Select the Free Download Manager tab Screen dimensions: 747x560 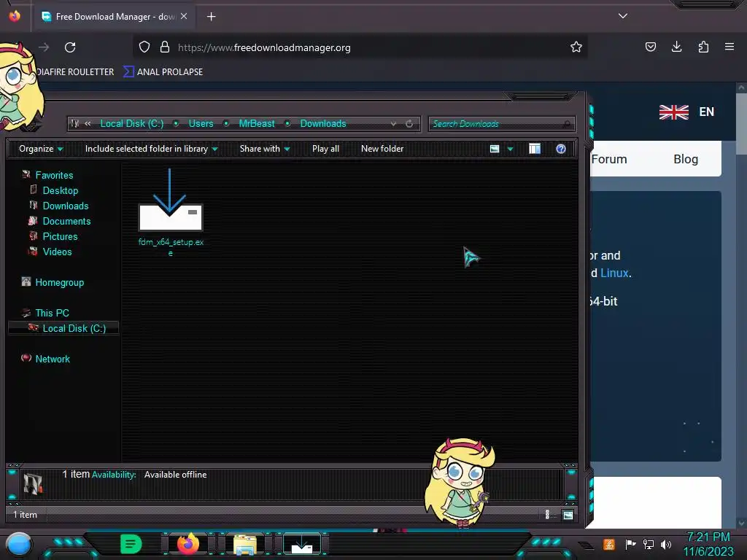click(114, 17)
